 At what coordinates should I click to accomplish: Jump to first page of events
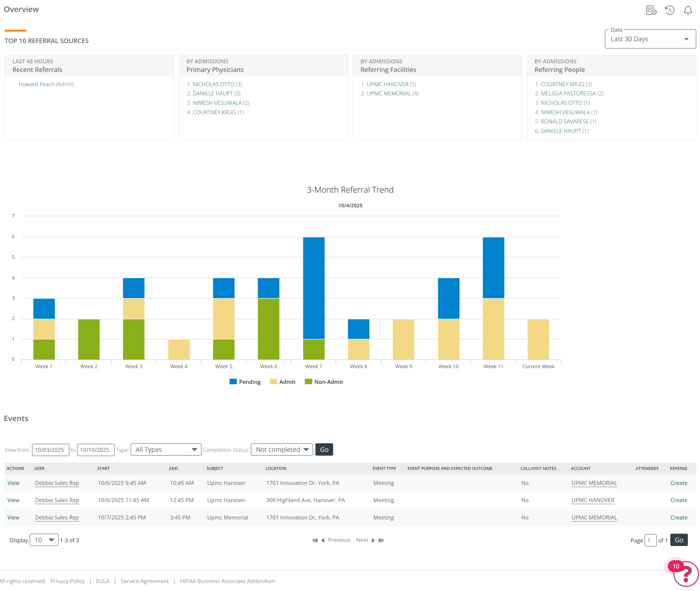(x=315, y=540)
